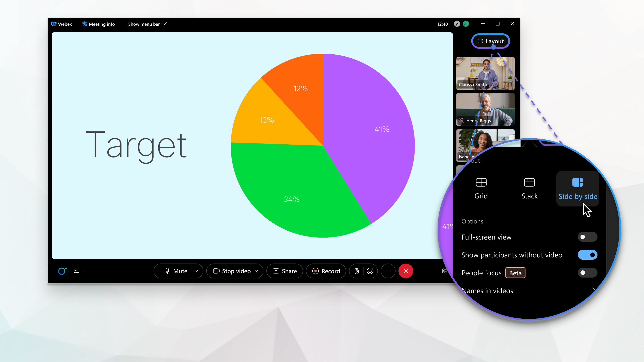Toggle Full-screen view option
Viewport: 644px width, 362px height.
pyautogui.click(x=586, y=236)
